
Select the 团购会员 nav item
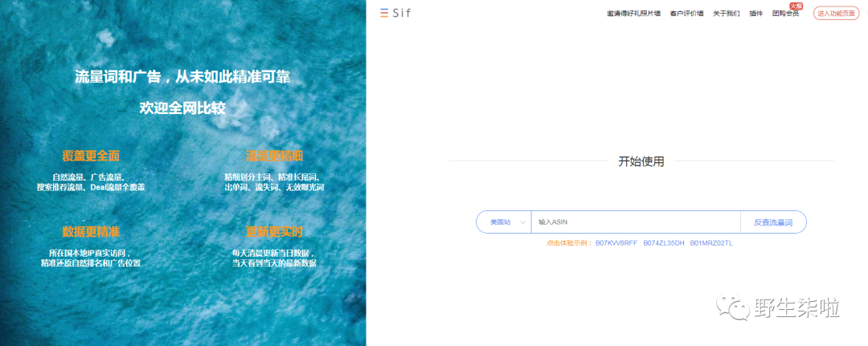pyautogui.click(x=785, y=14)
